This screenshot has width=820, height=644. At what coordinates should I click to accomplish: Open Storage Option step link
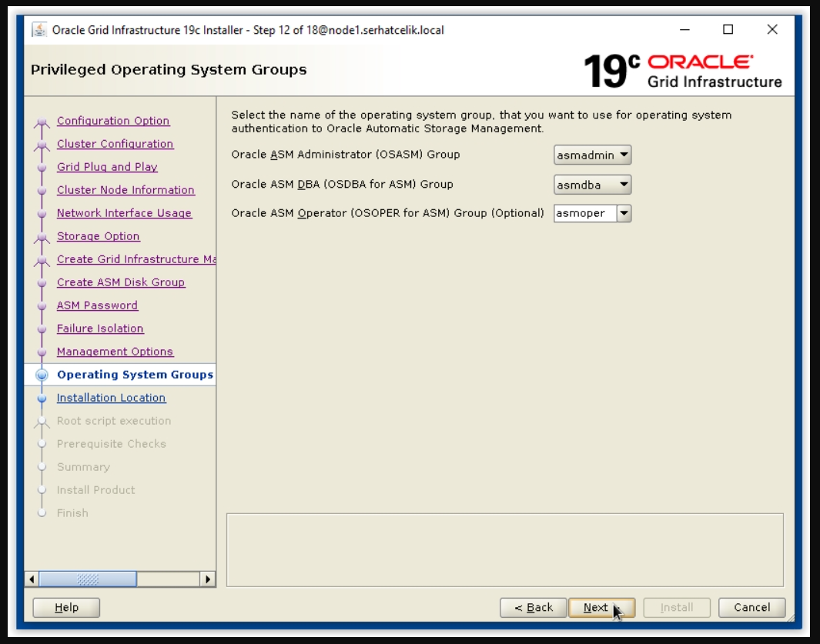point(99,235)
